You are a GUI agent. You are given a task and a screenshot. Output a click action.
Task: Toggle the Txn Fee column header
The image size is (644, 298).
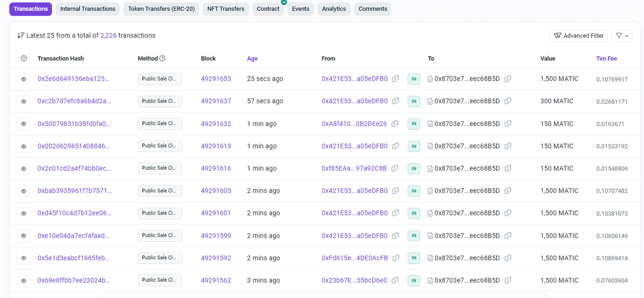point(606,58)
